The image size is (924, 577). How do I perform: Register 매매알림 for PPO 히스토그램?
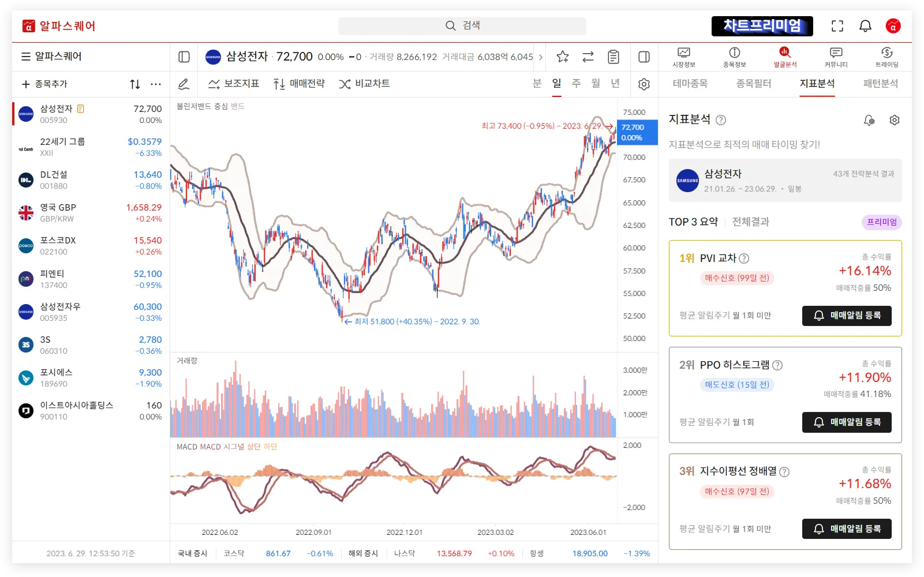click(847, 422)
